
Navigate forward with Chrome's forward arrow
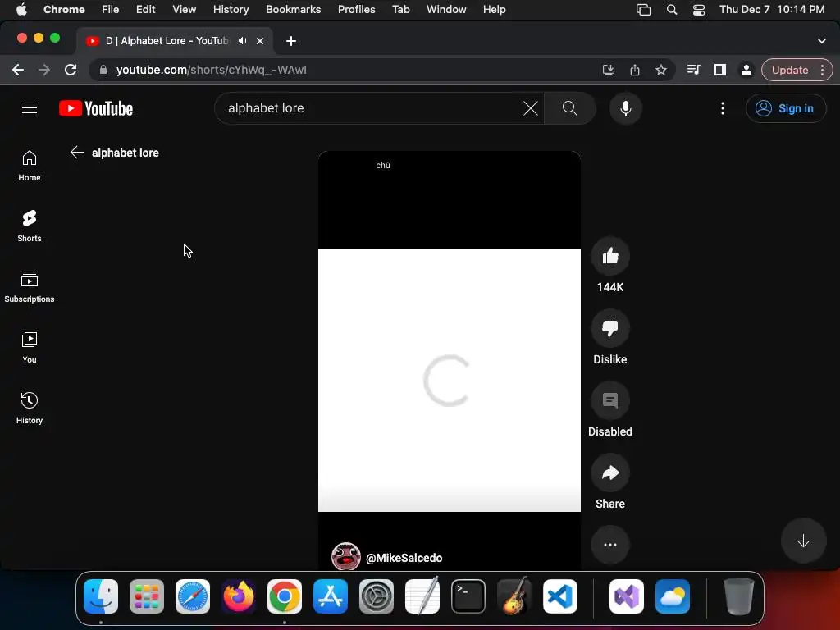pyautogui.click(x=44, y=71)
